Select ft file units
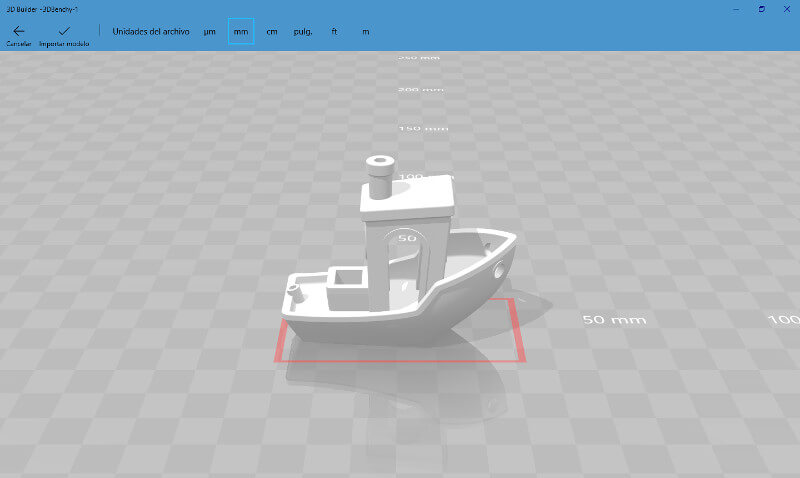 coord(334,32)
